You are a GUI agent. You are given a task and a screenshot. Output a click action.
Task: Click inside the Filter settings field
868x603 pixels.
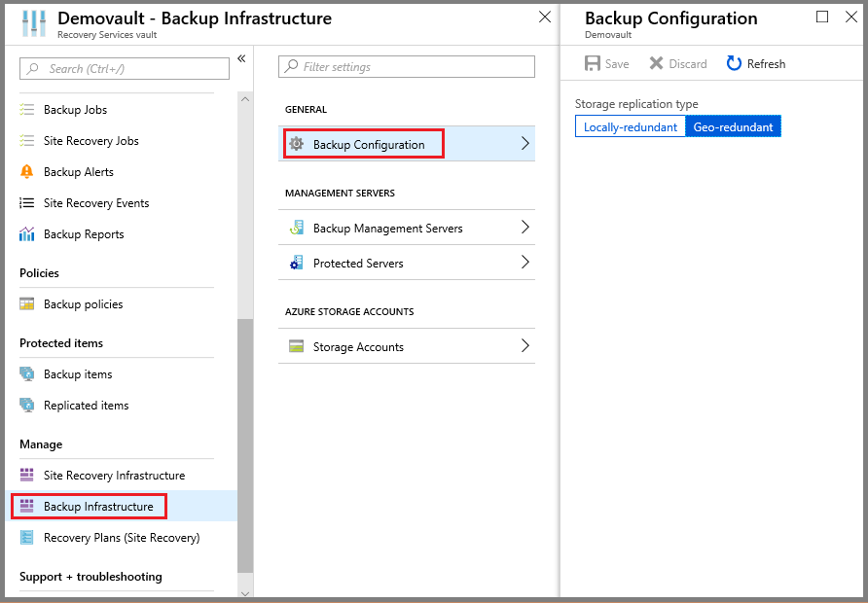[406, 66]
